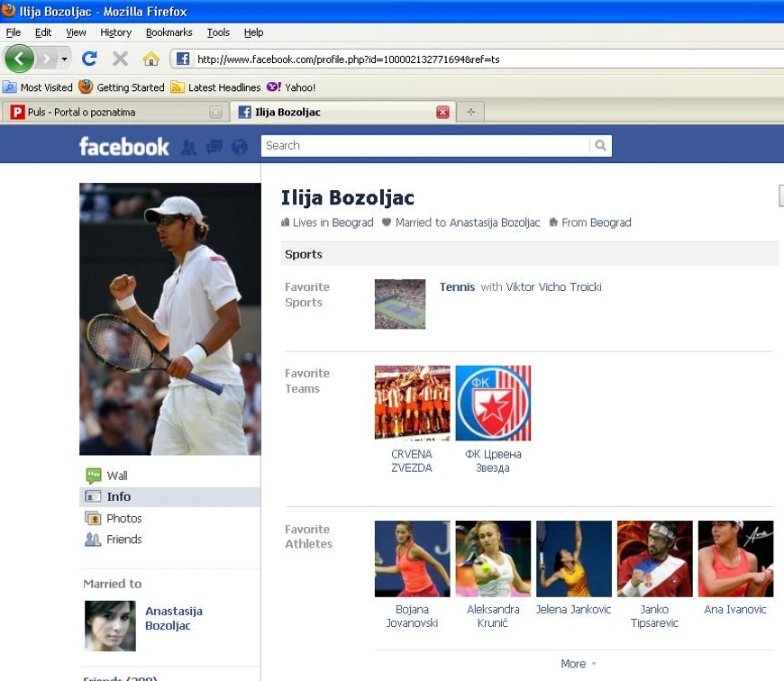The width and height of the screenshot is (784, 681).
Task: Go to the home page icon
Action: [x=151, y=59]
